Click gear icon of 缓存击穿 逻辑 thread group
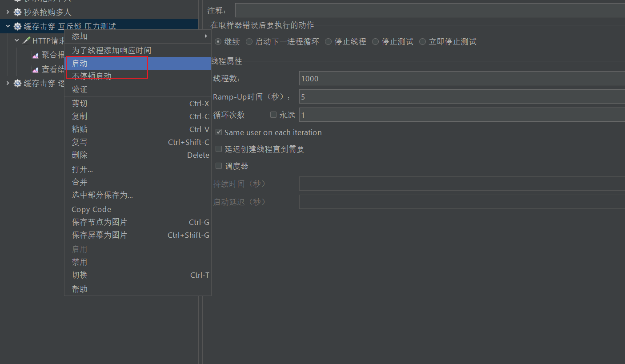This screenshot has width=625, height=364. [x=17, y=84]
